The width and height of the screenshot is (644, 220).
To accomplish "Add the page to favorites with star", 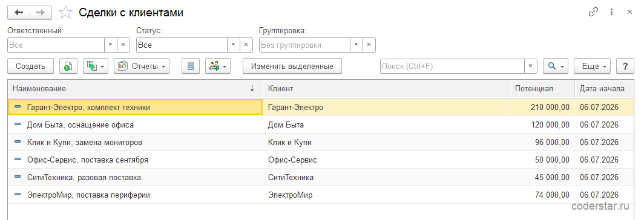I will point(65,13).
